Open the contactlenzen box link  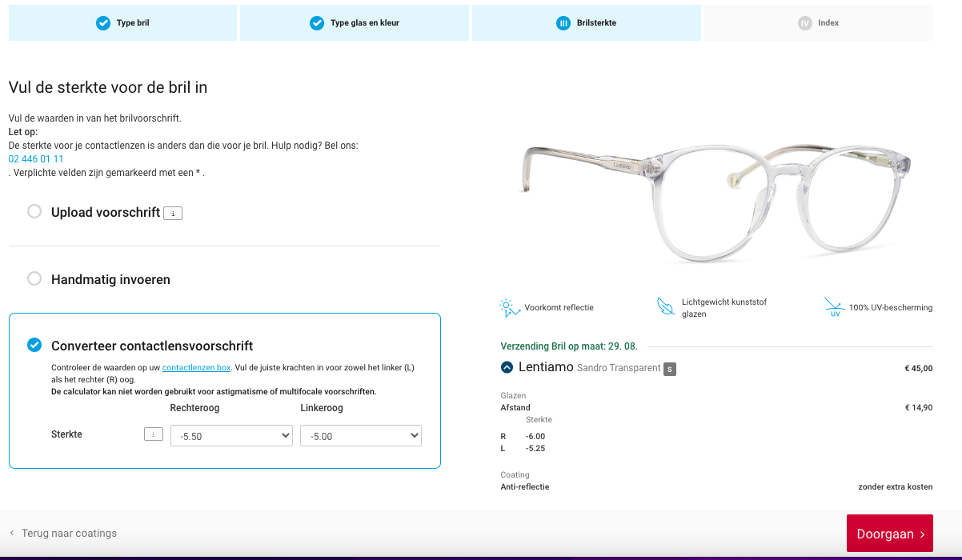pyautogui.click(x=197, y=367)
